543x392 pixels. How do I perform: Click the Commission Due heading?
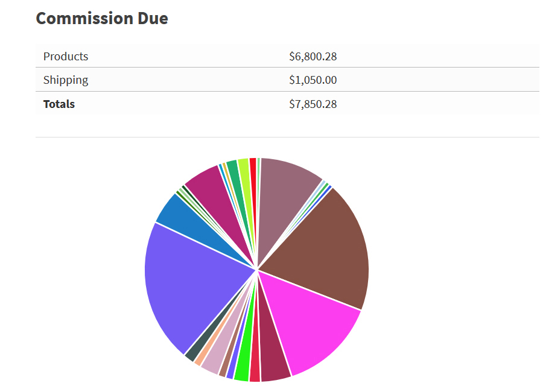101,18
